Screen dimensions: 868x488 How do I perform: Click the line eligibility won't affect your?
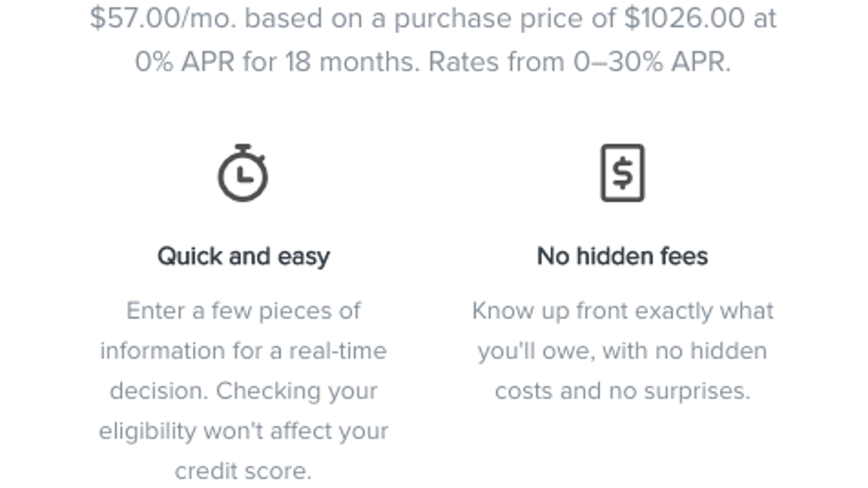[244, 431]
